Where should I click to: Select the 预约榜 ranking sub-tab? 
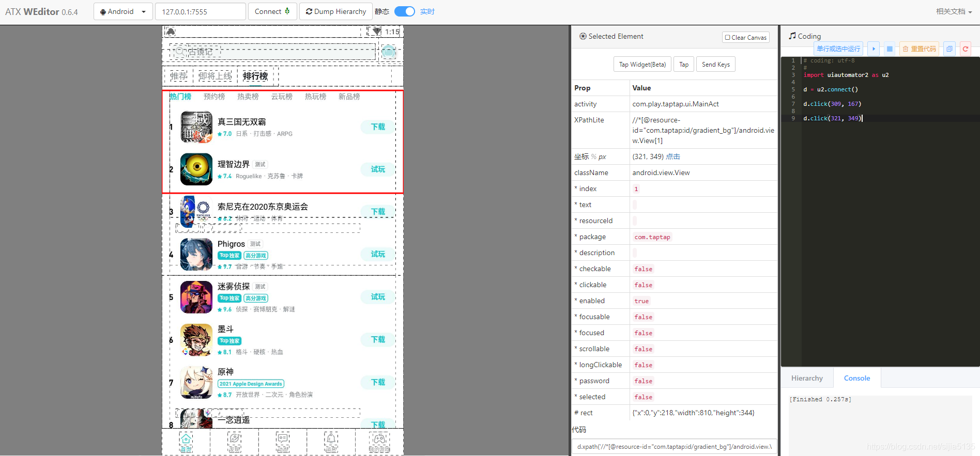click(x=214, y=97)
